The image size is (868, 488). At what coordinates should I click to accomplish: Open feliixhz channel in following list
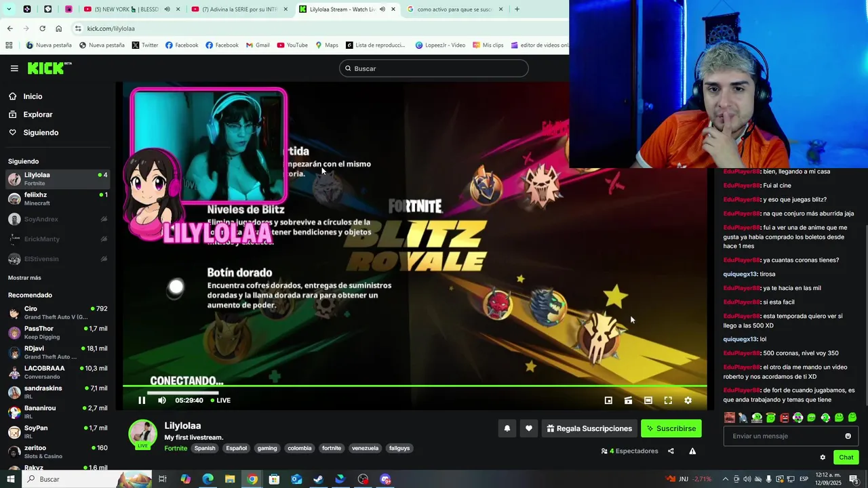(58, 199)
